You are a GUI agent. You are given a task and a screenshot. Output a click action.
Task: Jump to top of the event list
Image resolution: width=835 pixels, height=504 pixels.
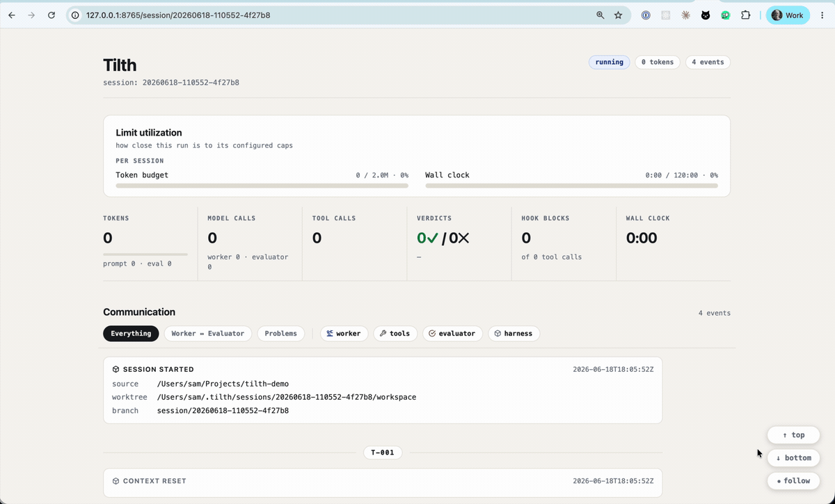tap(793, 435)
